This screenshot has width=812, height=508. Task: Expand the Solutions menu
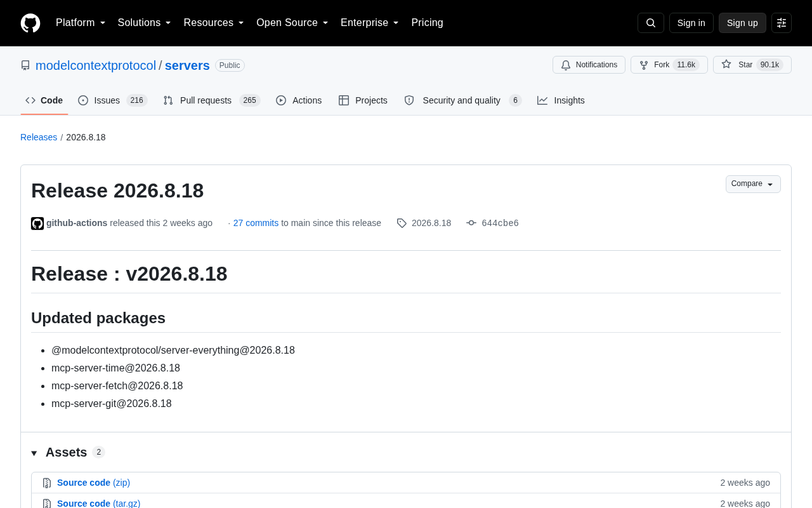pyautogui.click(x=145, y=23)
